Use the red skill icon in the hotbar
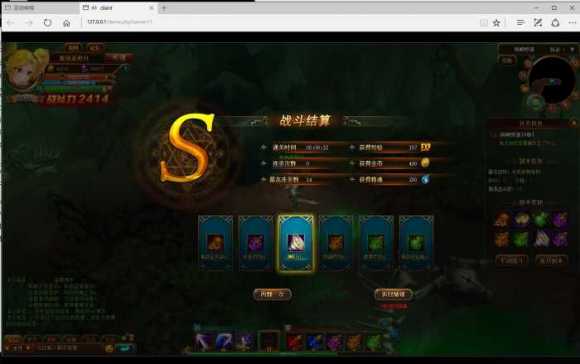The width and height of the screenshot is (580, 364). pyautogui.click(x=294, y=342)
